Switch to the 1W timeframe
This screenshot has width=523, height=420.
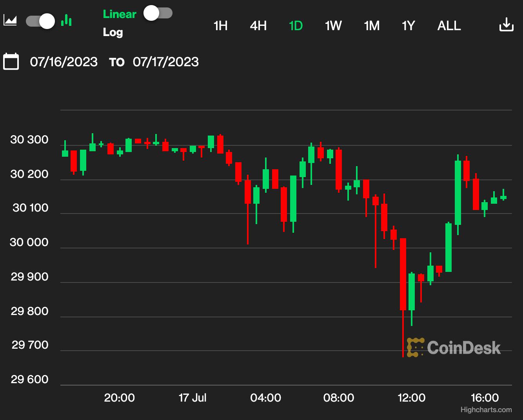[x=333, y=26]
